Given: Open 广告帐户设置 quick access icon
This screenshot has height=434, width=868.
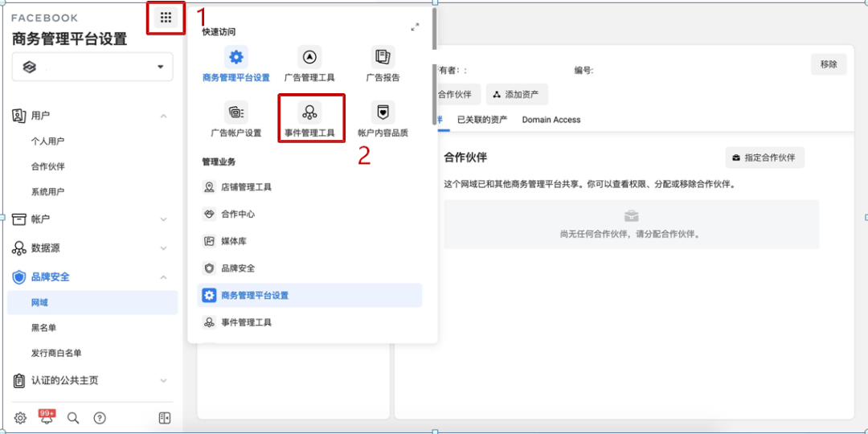Looking at the screenshot, I should (x=235, y=111).
